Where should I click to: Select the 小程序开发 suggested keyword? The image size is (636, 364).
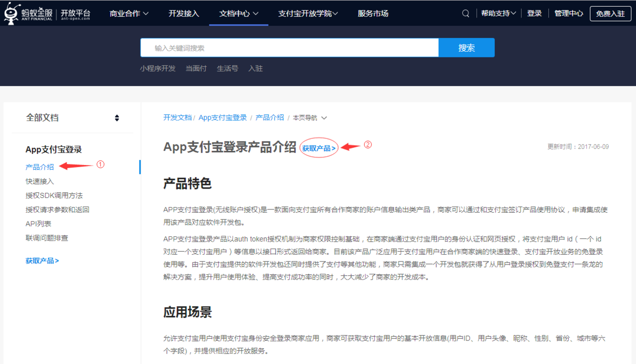coord(157,68)
